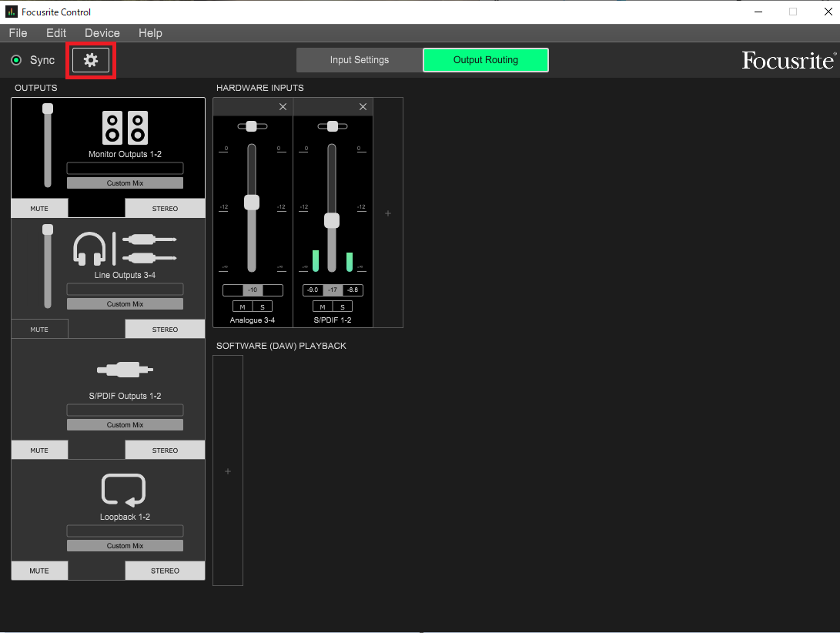Viewport: 840px width, 633px height.
Task: Click the Line Outputs 3-4 headphones icon
Action: [x=89, y=249]
